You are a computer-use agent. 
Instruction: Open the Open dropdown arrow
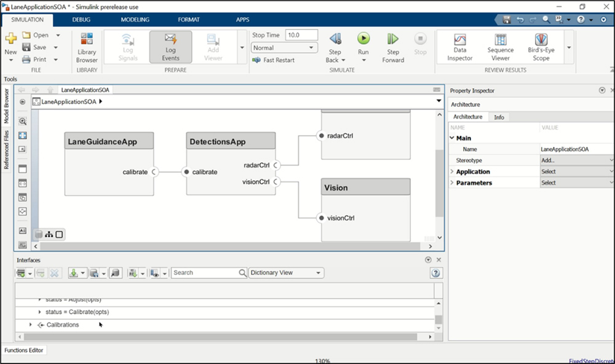58,35
